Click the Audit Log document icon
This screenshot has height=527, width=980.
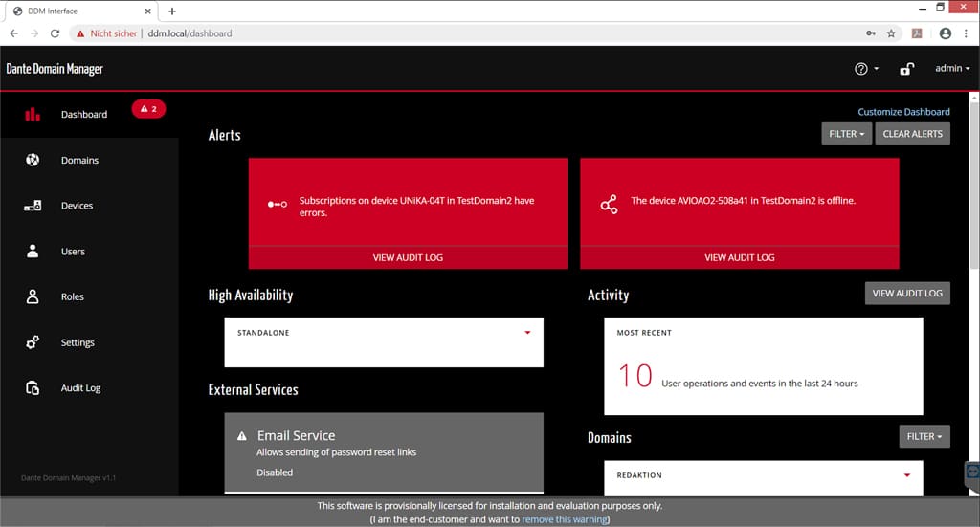click(x=33, y=387)
